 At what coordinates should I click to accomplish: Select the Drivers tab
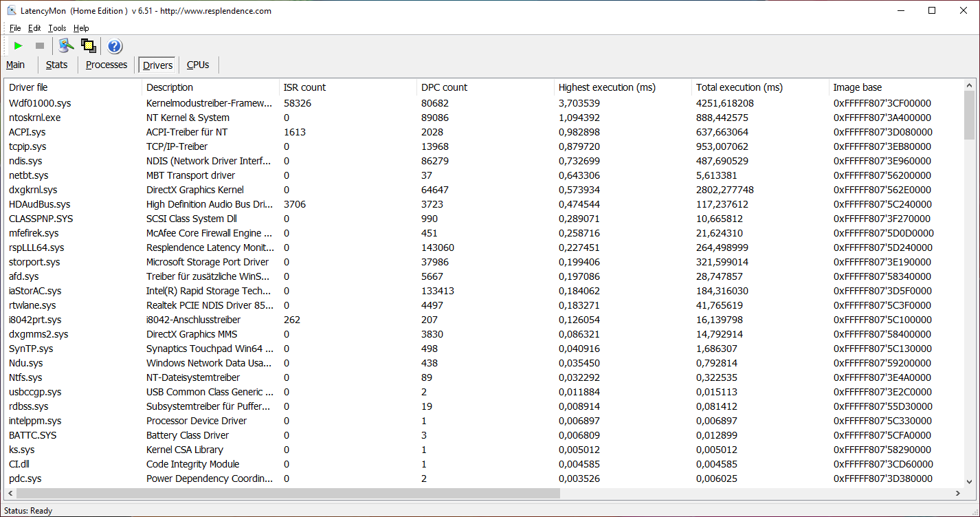158,65
